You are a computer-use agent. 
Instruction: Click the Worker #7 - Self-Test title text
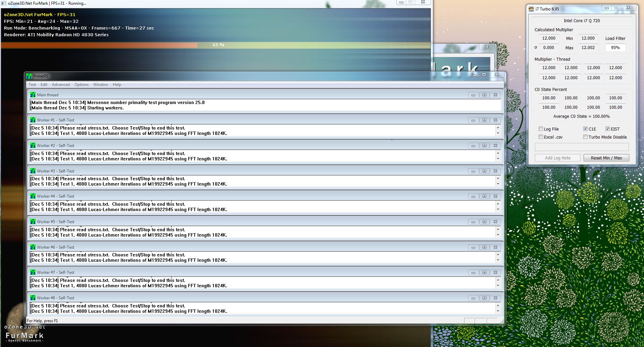[55, 272]
